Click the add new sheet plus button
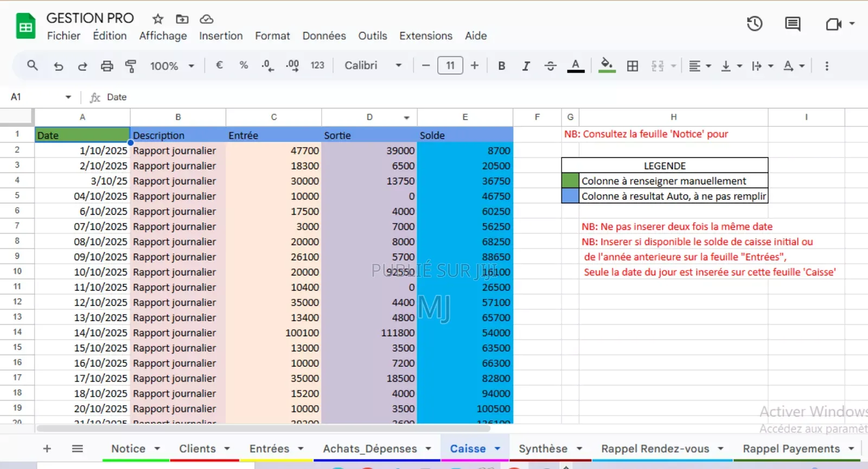Image resolution: width=868 pixels, height=469 pixels. pyautogui.click(x=47, y=448)
